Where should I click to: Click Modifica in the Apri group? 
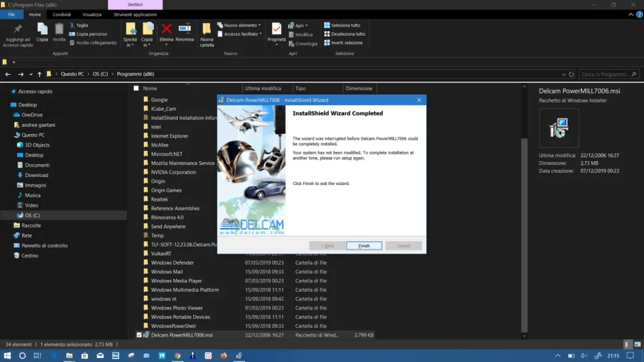(x=301, y=35)
